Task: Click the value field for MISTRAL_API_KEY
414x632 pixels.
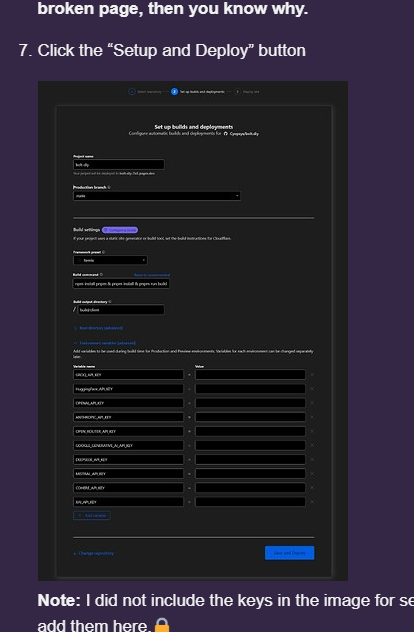Action: [250, 474]
